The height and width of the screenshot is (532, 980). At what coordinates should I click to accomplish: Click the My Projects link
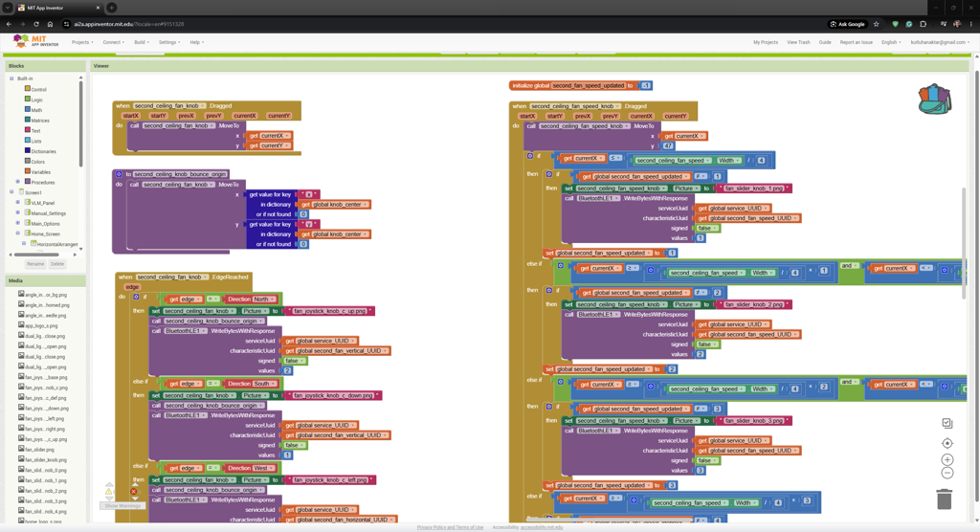click(766, 42)
